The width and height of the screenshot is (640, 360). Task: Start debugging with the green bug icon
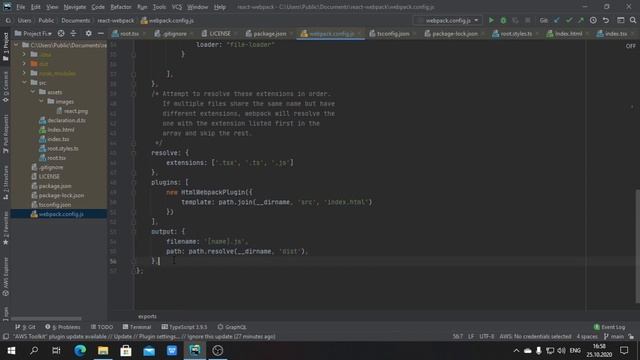503,20
